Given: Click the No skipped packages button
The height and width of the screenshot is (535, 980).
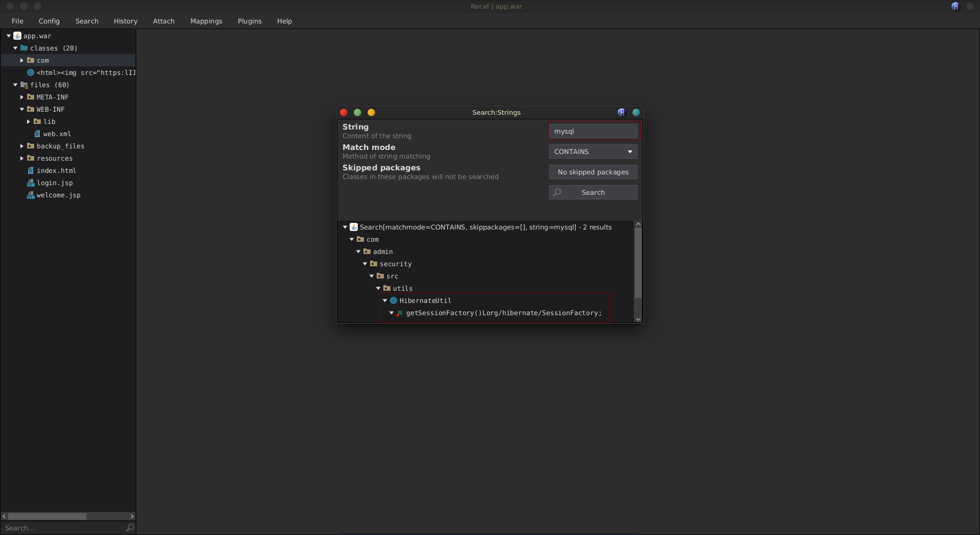Looking at the screenshot, I should pos(593,172).
